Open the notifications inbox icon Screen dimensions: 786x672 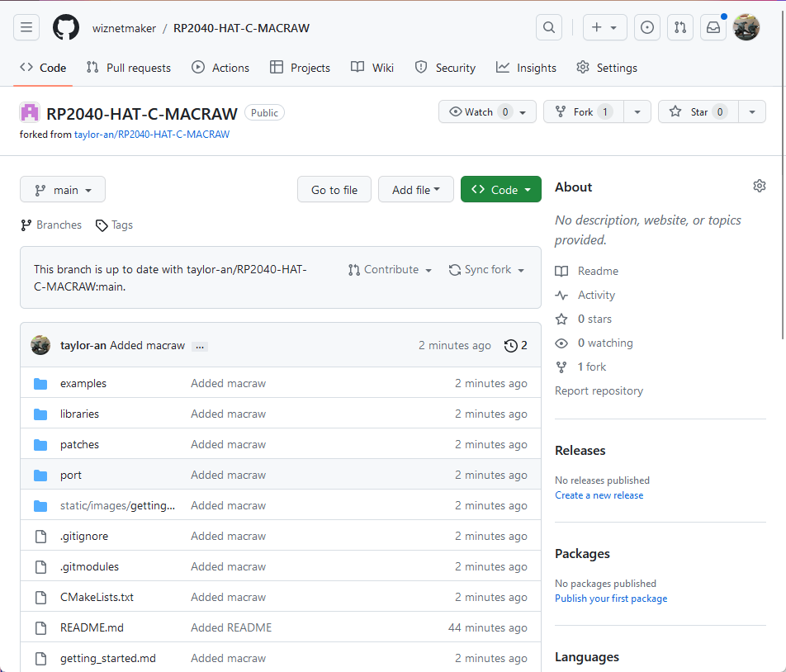coord(713,27)
